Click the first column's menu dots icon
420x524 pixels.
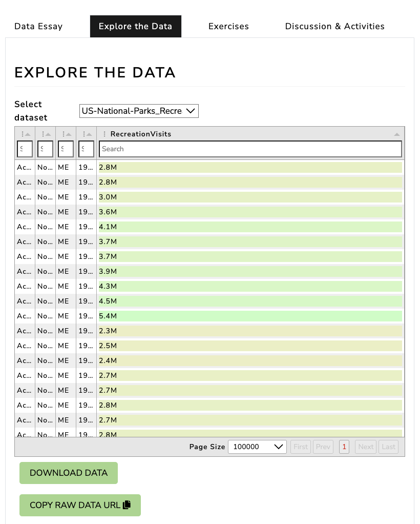point(22,134)
